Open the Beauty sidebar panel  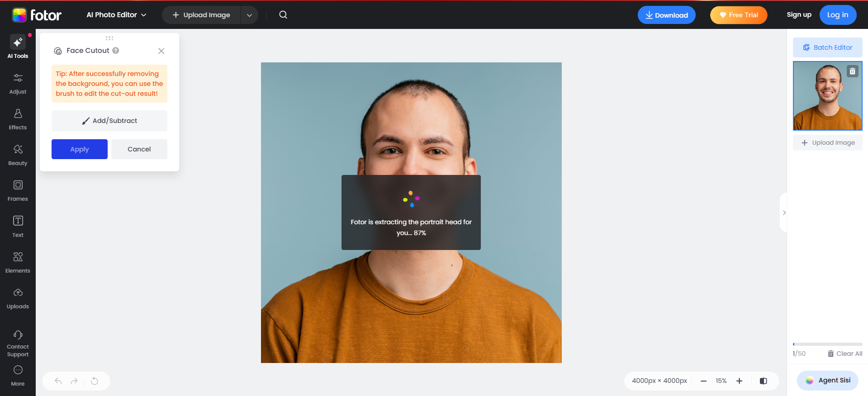(18, 155)
